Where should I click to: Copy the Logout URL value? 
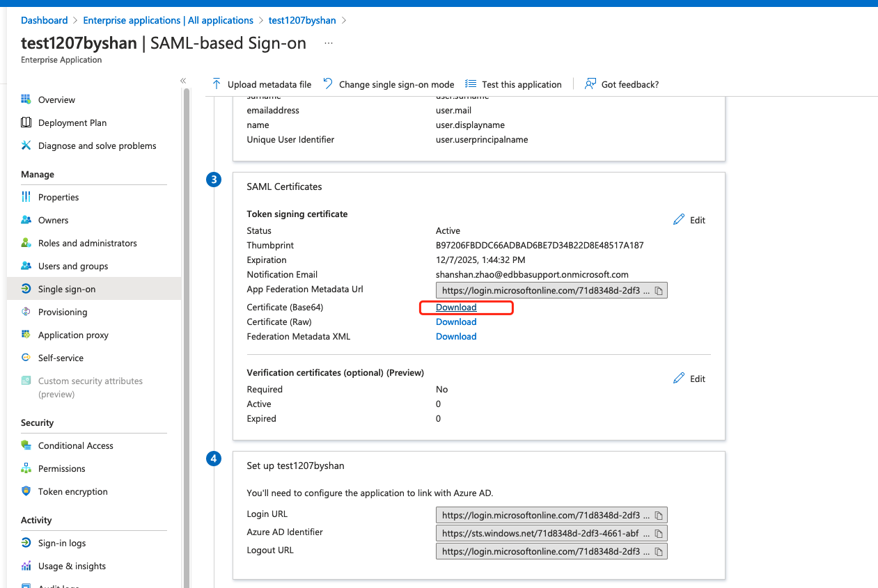[659, 552]
